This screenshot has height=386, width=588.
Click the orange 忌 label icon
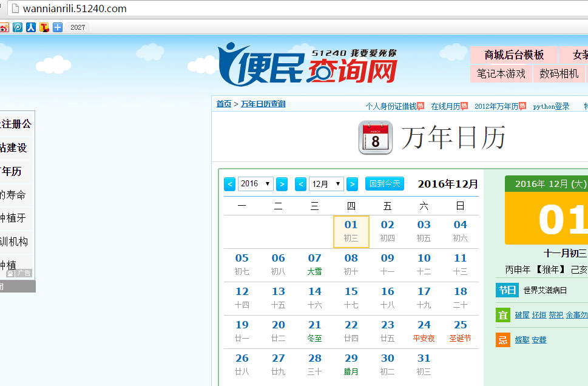click(503, 340)
